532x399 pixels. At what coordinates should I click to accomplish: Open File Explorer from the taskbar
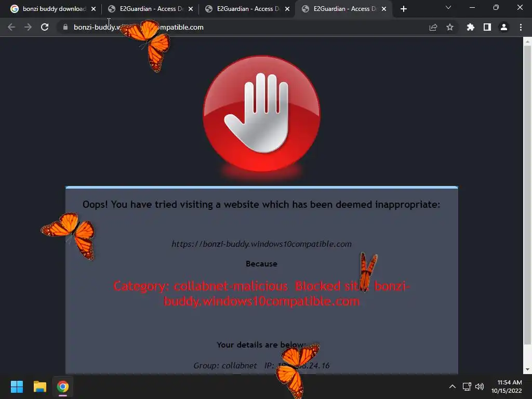point(39,387)
